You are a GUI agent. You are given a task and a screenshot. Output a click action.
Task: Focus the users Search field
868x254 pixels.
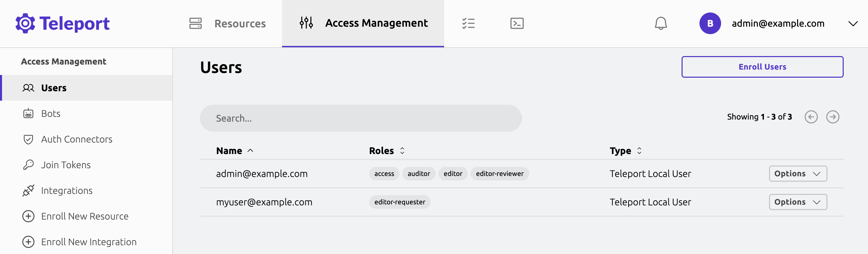[x=360, y=118]
